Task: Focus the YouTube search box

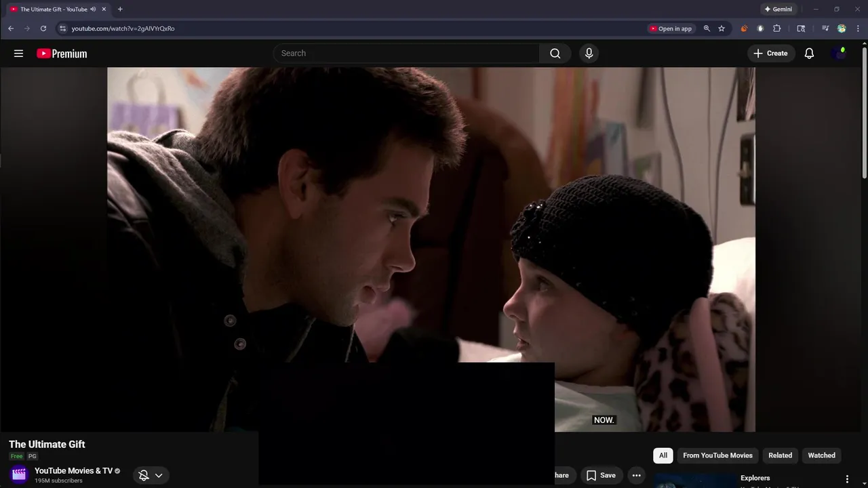Action: [x=406, y=54]
